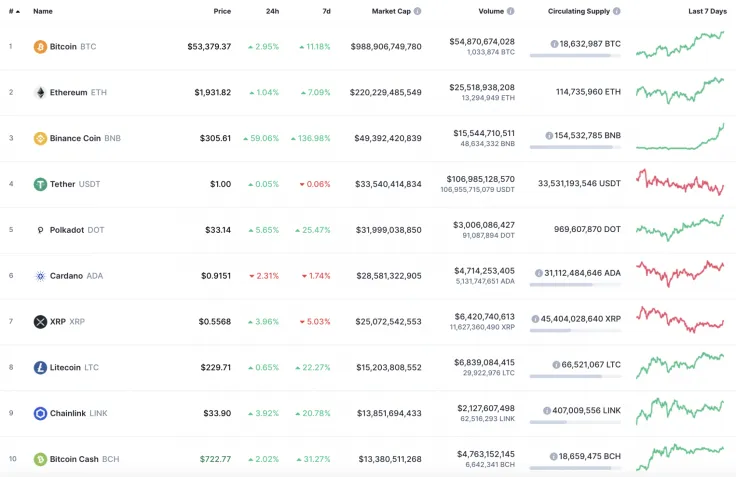Click the Chainlink logo icon

tap(40, 413)
